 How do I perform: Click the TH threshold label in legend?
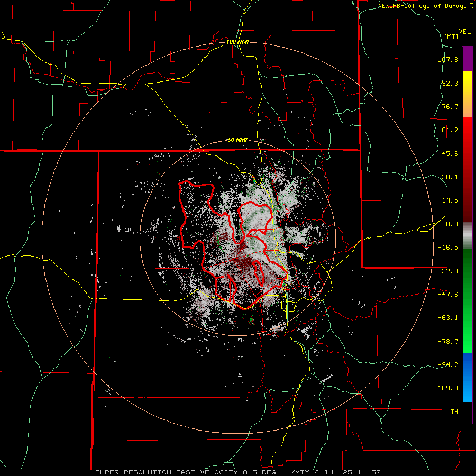(x=454, y=412)
